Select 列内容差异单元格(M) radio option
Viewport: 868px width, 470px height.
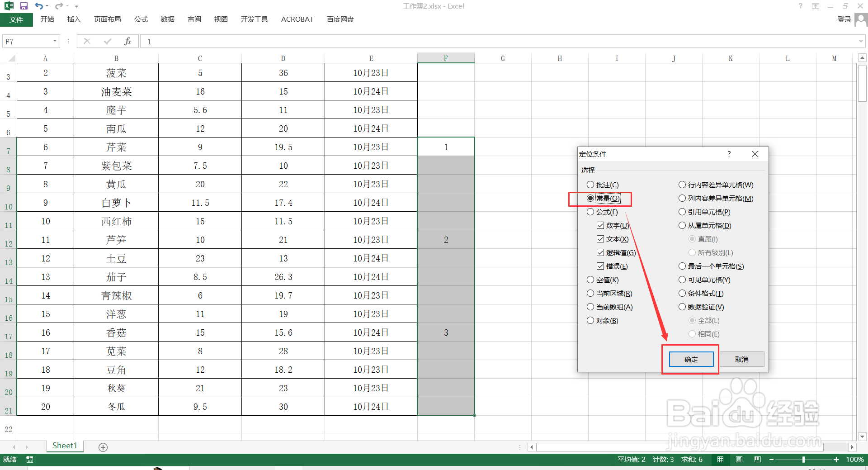click(716, 198)
